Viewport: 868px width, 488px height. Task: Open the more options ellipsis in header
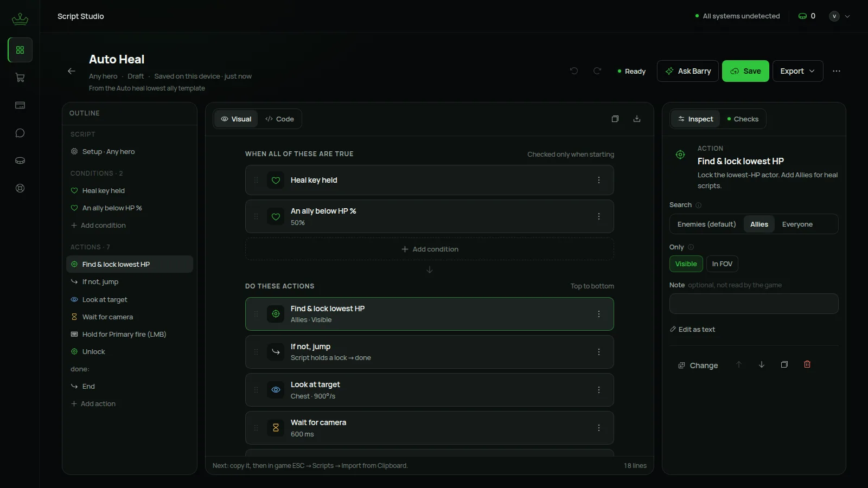click(837, 71)
